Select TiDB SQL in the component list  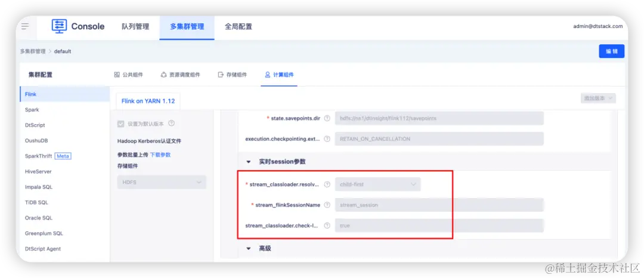64,202
